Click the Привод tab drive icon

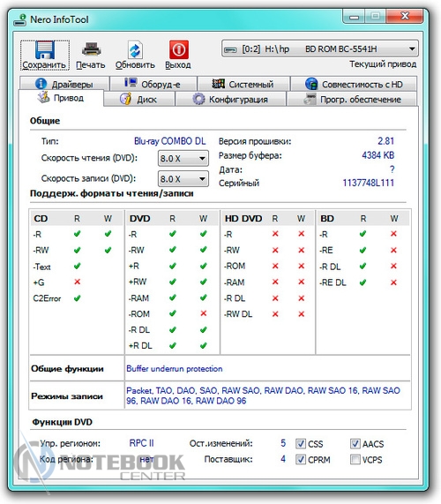click(43, 97)
